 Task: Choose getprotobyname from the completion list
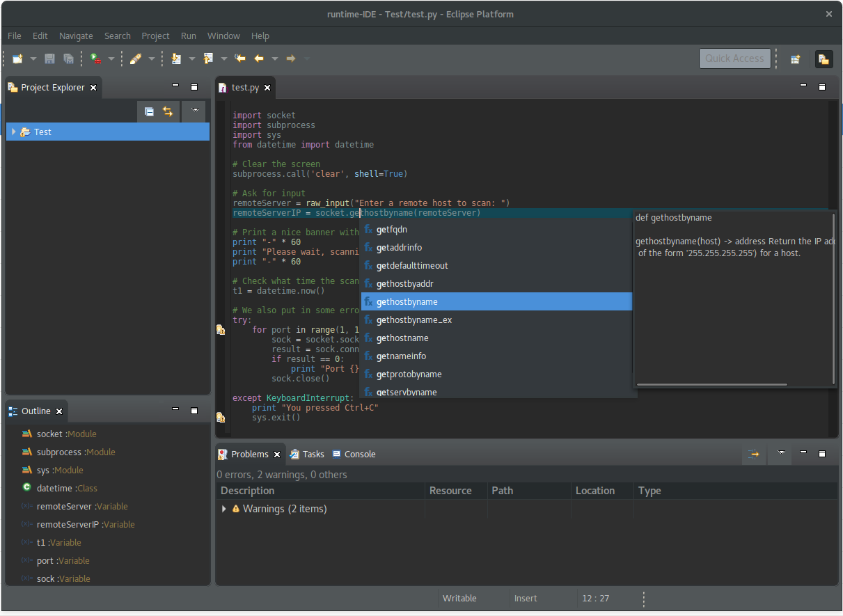pos(496,374)
